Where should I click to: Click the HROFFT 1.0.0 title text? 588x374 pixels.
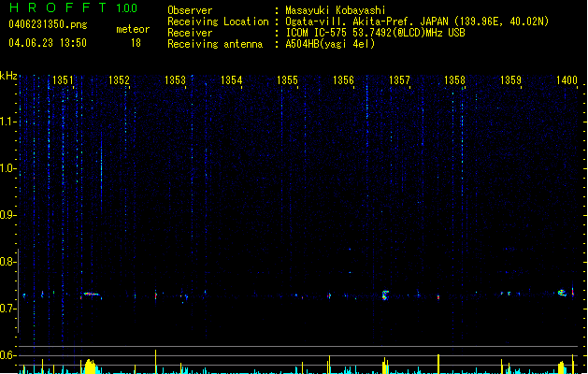tap(73, 7)
